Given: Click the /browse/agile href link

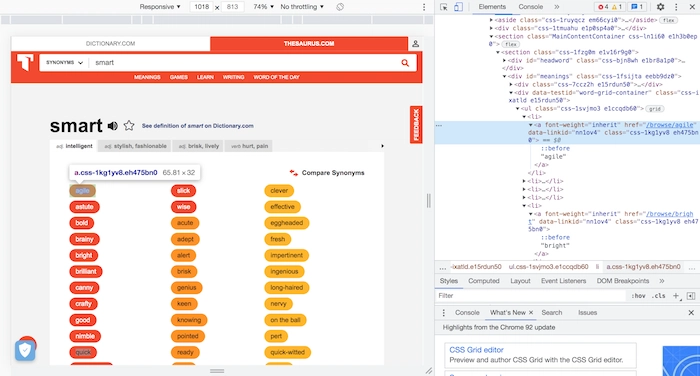Looking at the screenshot, I should (x=670, y=125).
